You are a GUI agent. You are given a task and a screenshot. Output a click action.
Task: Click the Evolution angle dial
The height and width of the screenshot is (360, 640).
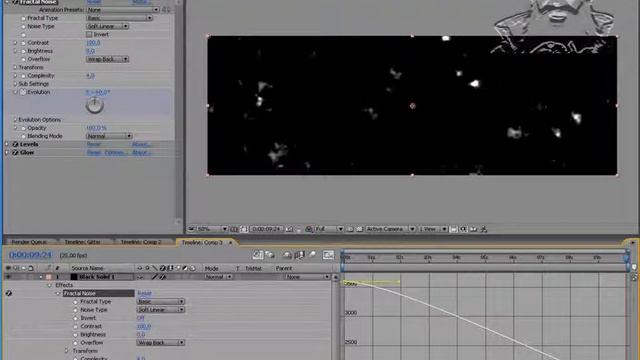[x=95, y=105]
